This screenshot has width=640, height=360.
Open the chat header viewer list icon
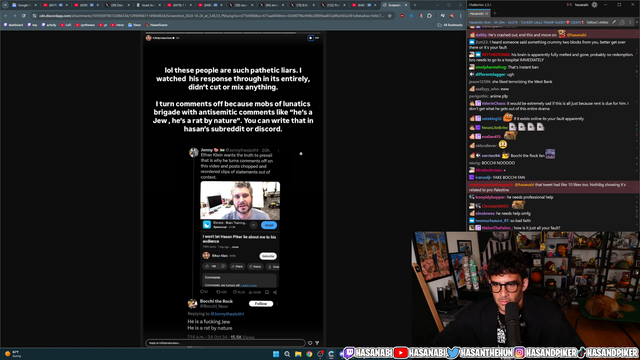[622, 22]
